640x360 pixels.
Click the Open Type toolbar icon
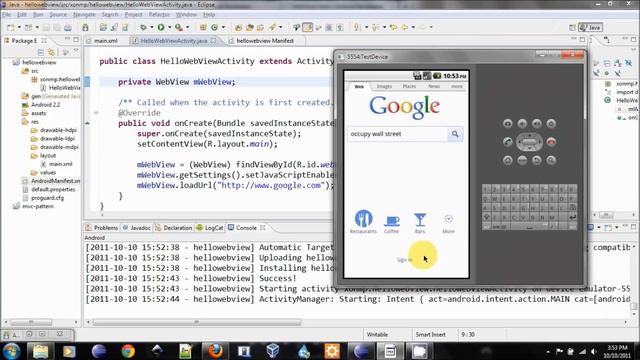pos(238,27)
